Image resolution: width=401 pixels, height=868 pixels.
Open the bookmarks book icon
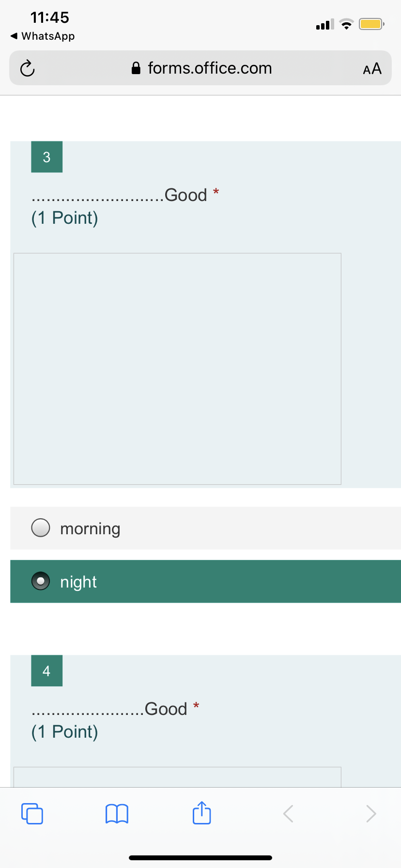click(117, 813)
